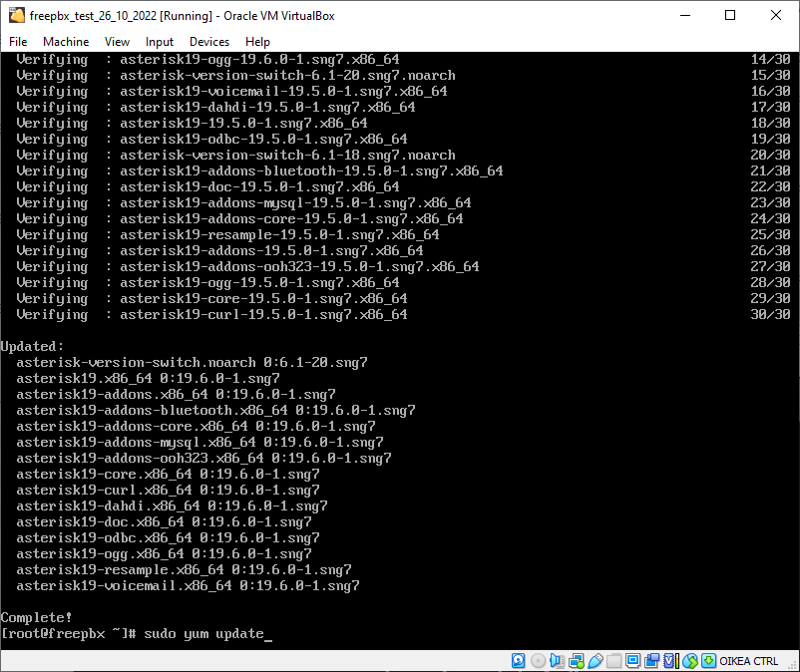
Task: Click the CPU virtualization status icon
Action: 671,661
